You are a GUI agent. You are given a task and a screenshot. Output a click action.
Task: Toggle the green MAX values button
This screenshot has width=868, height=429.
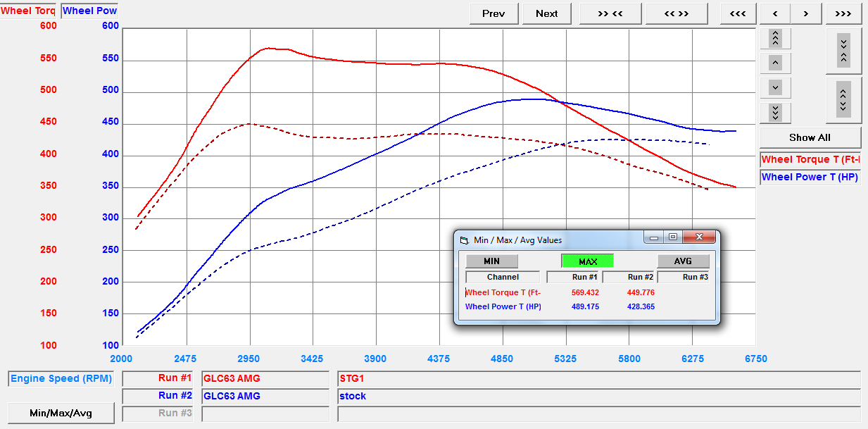click(587, 261)
